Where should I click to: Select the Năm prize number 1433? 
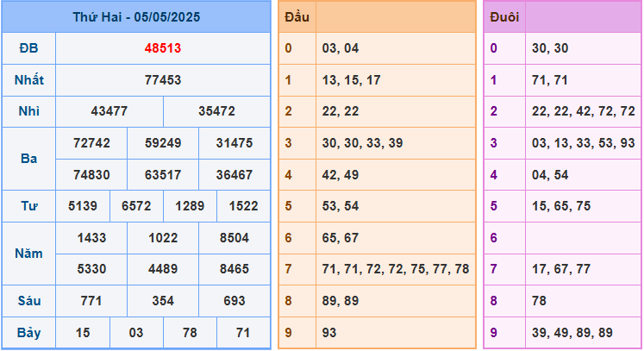pyautogui.click(x=91, y=237)
